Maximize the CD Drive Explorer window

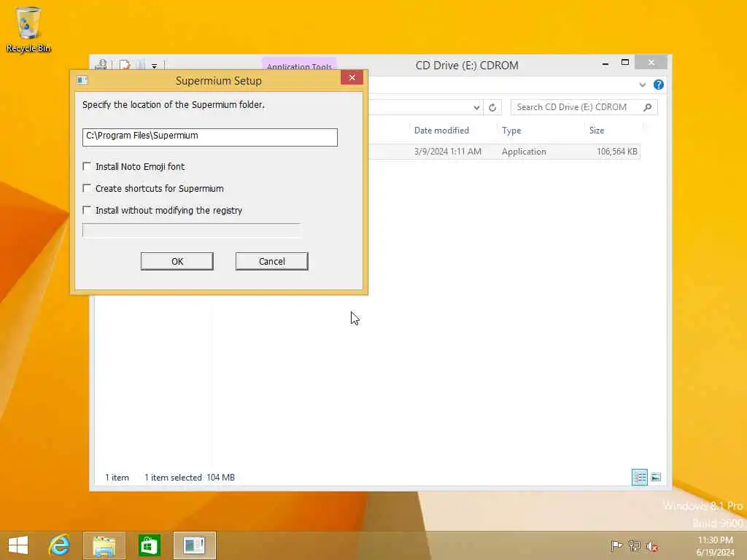click(625, 63)
